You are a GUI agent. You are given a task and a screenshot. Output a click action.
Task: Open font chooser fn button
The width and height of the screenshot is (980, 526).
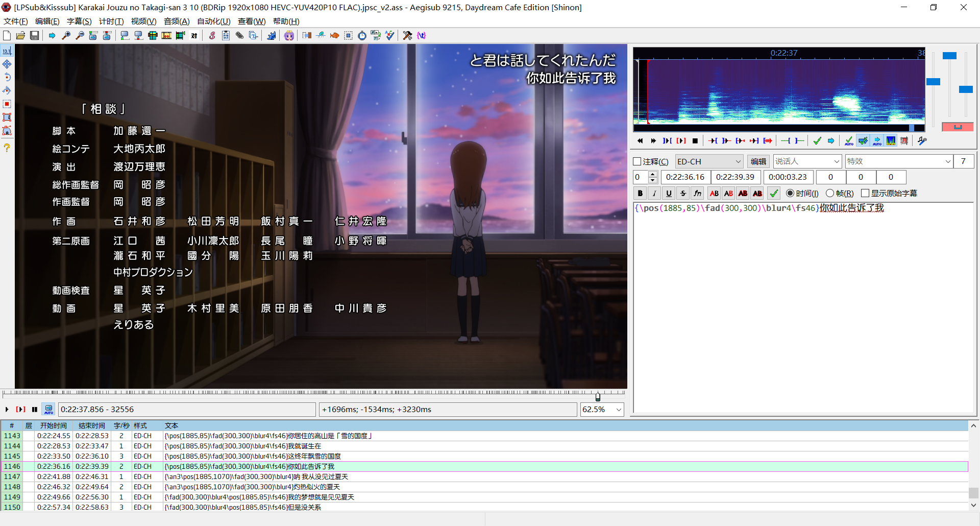click(698, 193)
